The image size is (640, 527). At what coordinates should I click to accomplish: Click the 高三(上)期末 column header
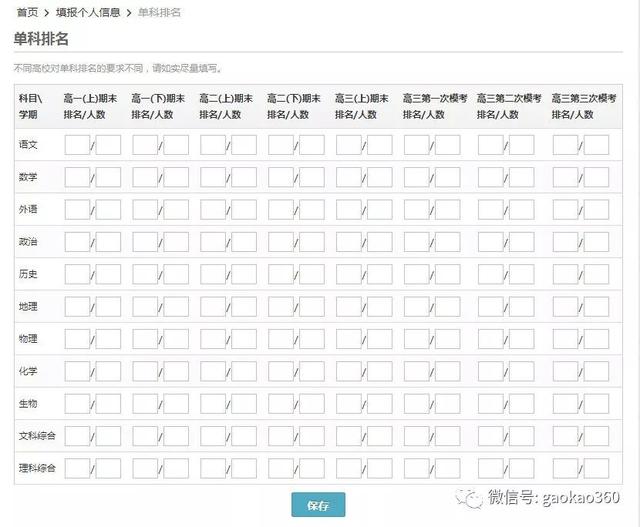[361, 106]
